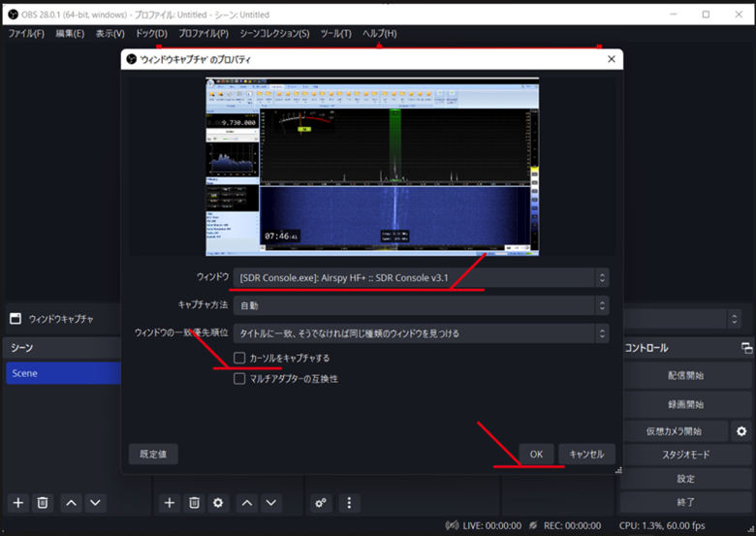Enable マルチアダプターの互換性 checkbox
Screen dimensions: 756x536
point(239,378)
